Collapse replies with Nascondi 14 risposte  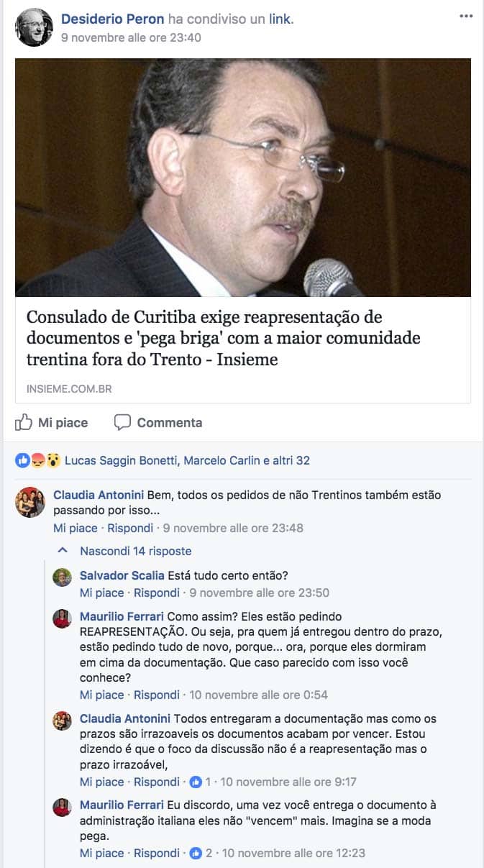136,551
